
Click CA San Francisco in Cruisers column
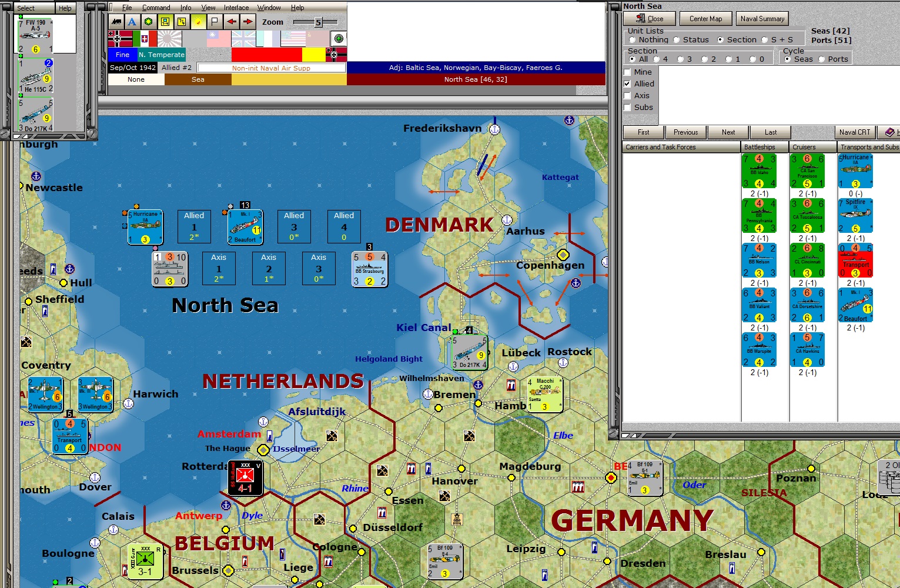point(807,171)
